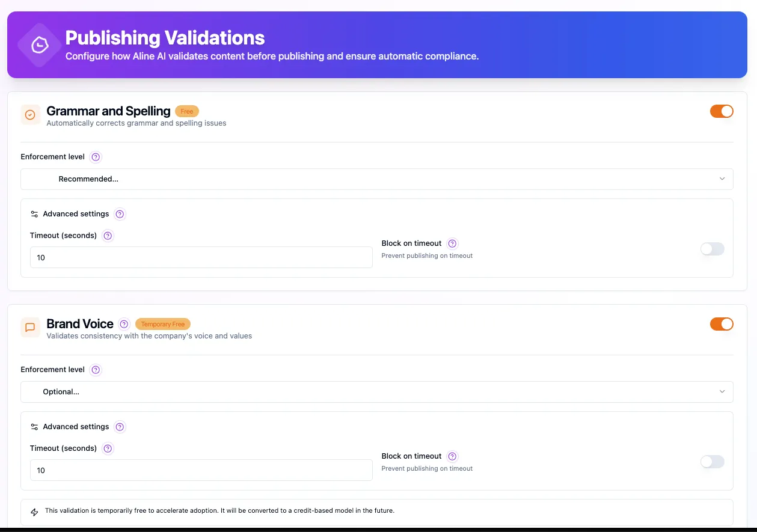Enable Block on timeout for Grammar and Spelling
The image size is (757, 532).
pos(712,249)
